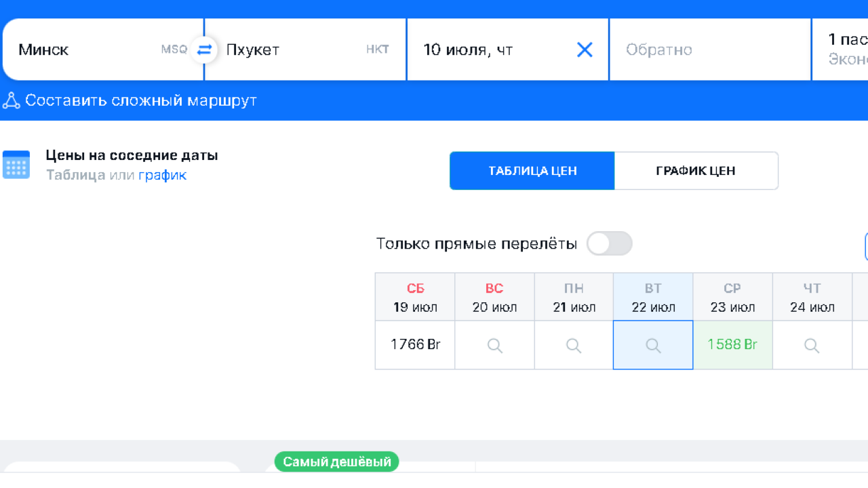Select the green 1588 Br price
Image resolution: width=868 pixels, height=488 pixels.
(x=732, y=345)
